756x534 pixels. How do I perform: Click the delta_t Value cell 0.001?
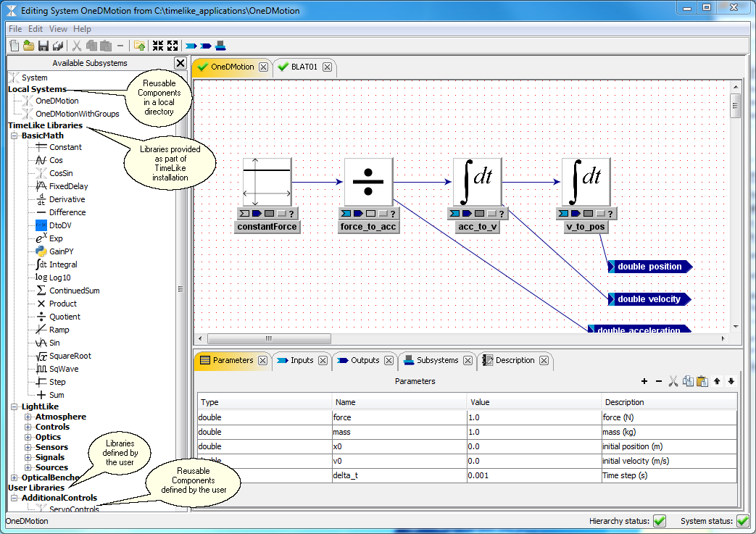click(x=534, y=475)
